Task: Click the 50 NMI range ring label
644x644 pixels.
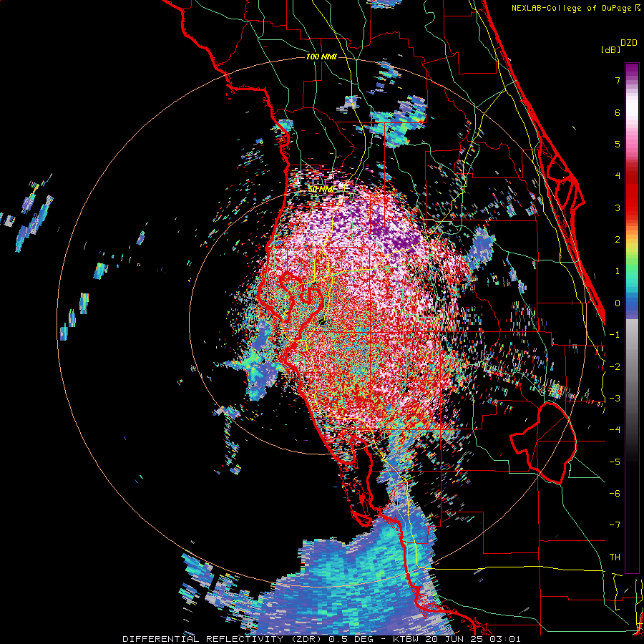Action: click(321, 190)
